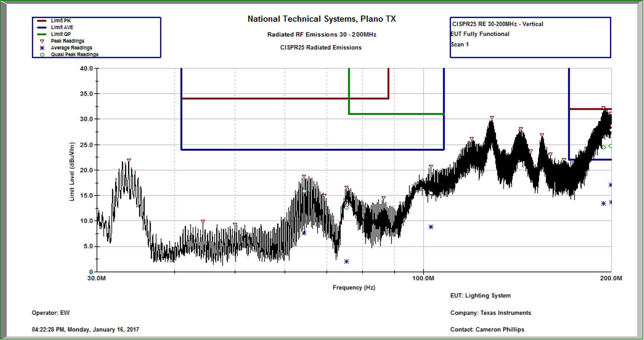This screenshot has width=644, height=340.
Task: Select the 100.0M frequency axis tick label
Action: [x=423, y=278]
